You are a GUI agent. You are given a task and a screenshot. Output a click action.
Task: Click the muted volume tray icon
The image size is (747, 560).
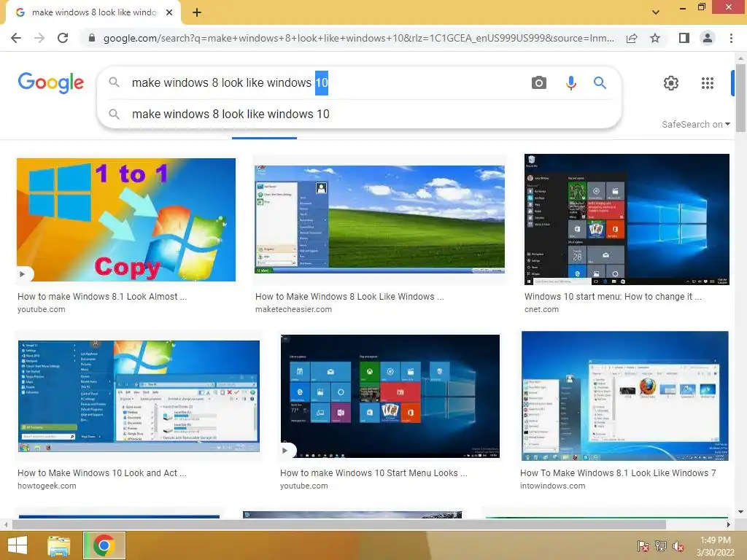coord(678,546)
